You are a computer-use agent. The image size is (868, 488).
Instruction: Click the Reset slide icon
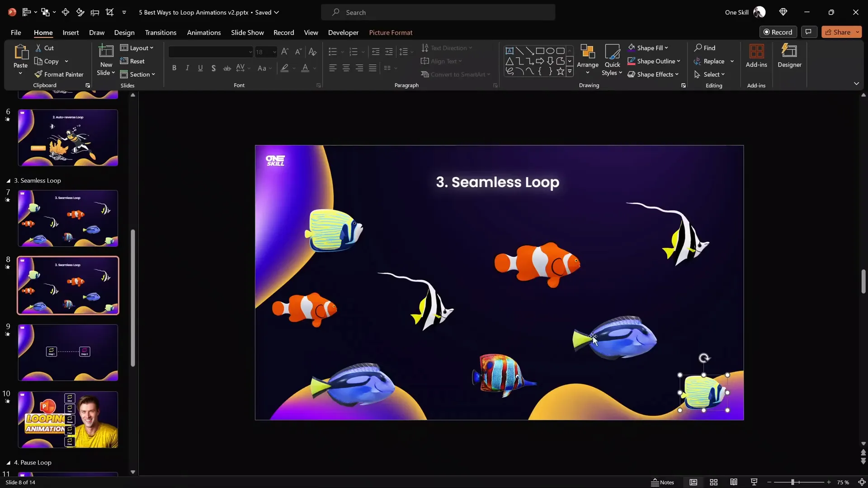tap(124, 61)
